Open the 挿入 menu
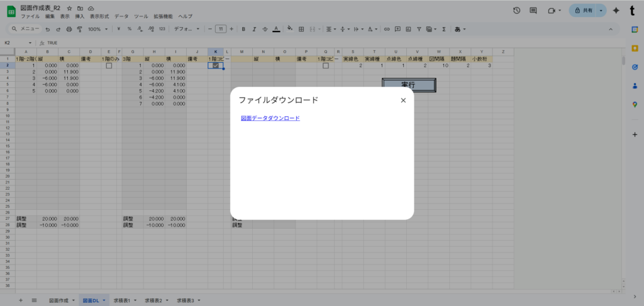 pyautogui.click(x=80, y=16)
